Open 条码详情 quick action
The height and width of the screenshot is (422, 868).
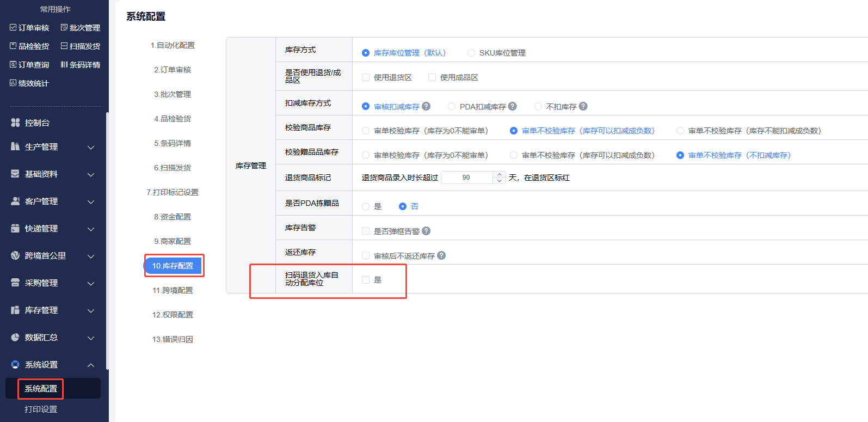coord(81,65)
